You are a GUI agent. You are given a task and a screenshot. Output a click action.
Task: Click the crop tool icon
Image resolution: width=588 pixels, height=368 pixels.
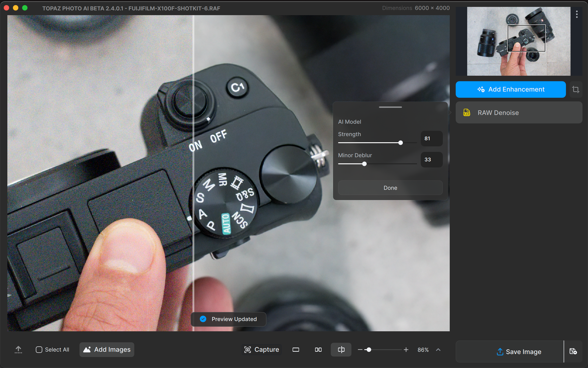tap(576, 89)
